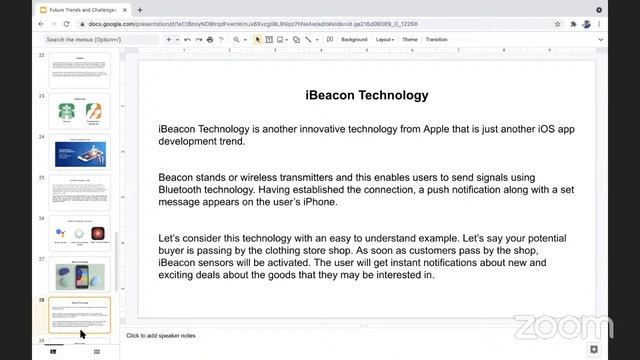Open a new browser tab
This screenshot has width=640, height=360.
pos(140,10)
